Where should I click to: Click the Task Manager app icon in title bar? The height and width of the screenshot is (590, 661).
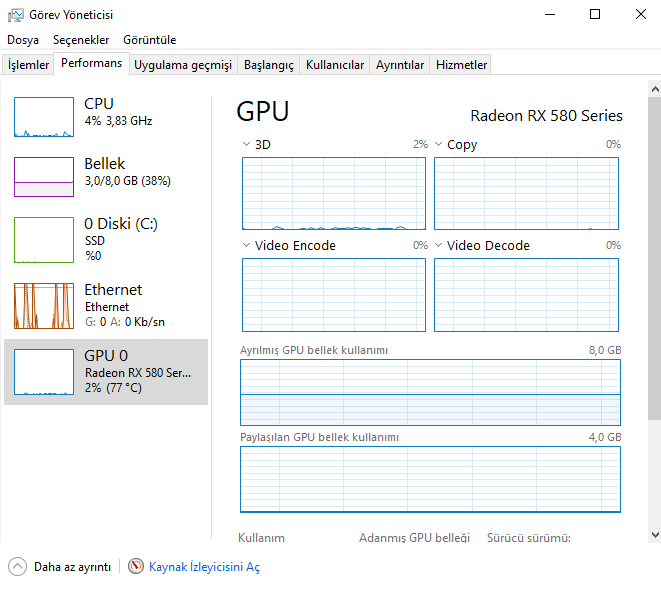point(16,15)
